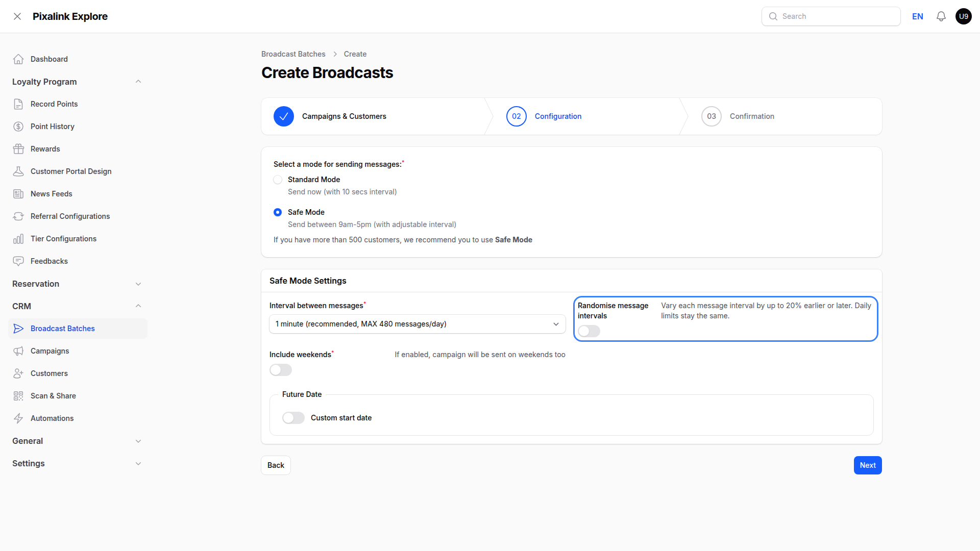Collapse the Loyalty Program section
This screenshot has width=980, height=551.
pos(138,82)
